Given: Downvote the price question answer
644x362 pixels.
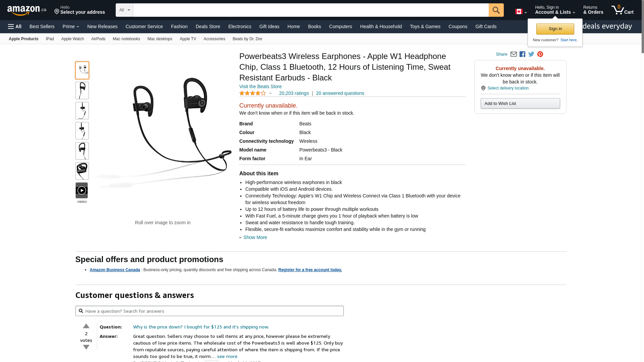Looking at the screenshot, I should [x=86, y=347].
